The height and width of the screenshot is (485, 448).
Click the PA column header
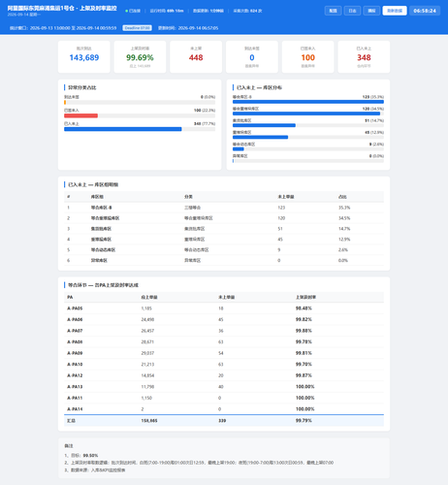point(70,297)
